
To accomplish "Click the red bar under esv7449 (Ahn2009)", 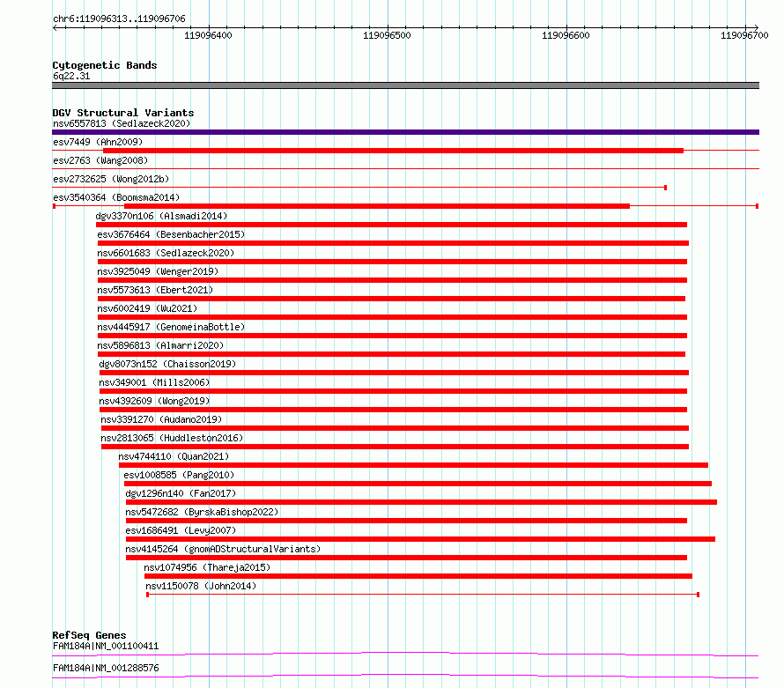I will click(393, 151).
